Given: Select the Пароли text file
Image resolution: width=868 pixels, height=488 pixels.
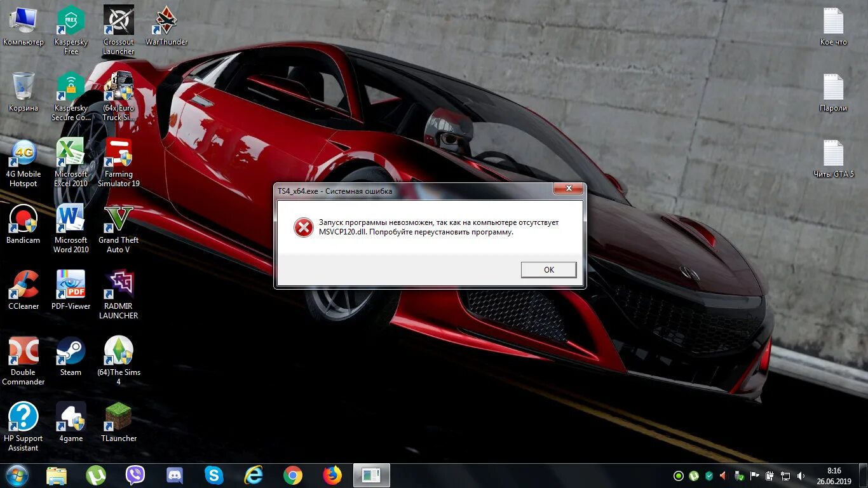Looking at the screenshot, I should pyautogui.click(x=834, y=93).
